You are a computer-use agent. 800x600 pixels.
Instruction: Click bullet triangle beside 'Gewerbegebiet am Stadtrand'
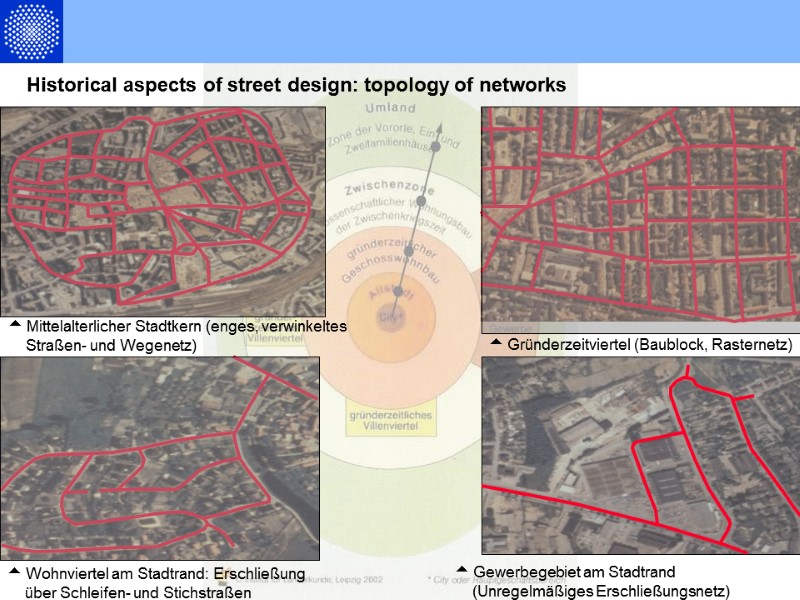click(x=462, y=568)
